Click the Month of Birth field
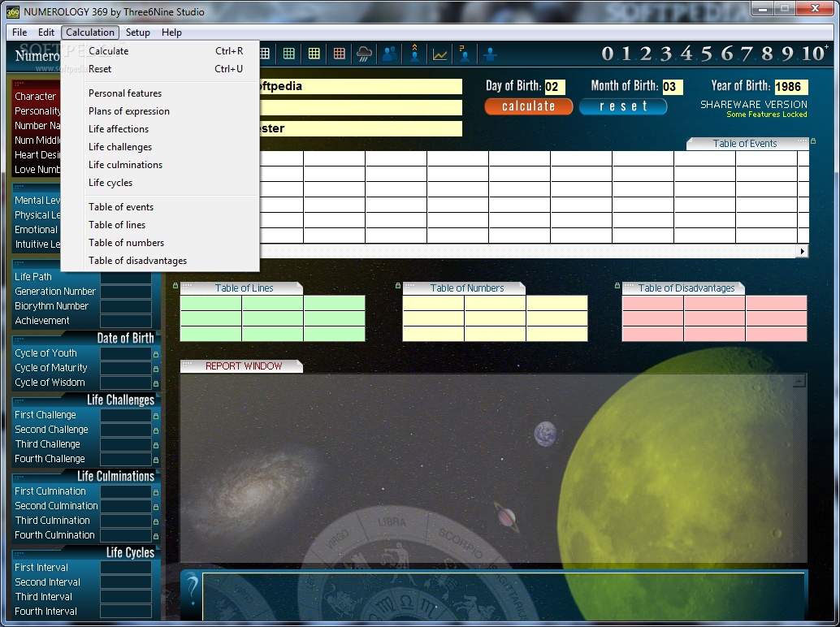This screenshot has width=840, height=627. pyautogui.click(x=673, y=87)
